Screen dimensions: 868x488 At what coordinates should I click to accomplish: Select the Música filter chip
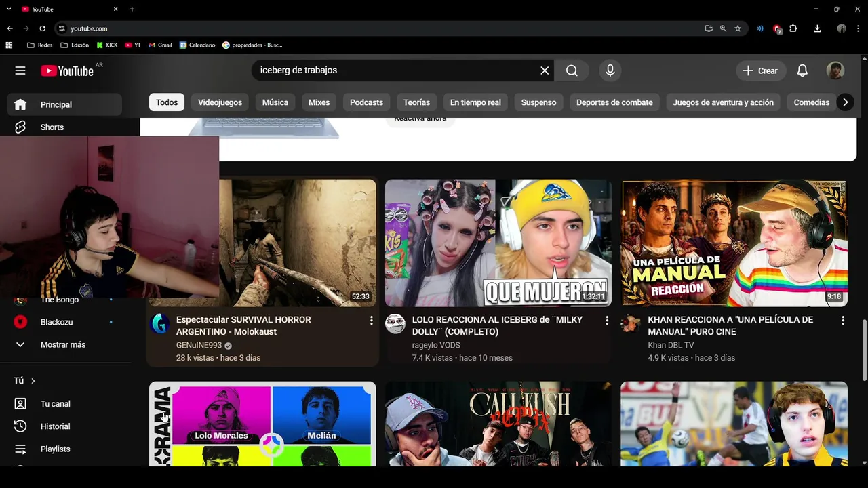[275, 102]
